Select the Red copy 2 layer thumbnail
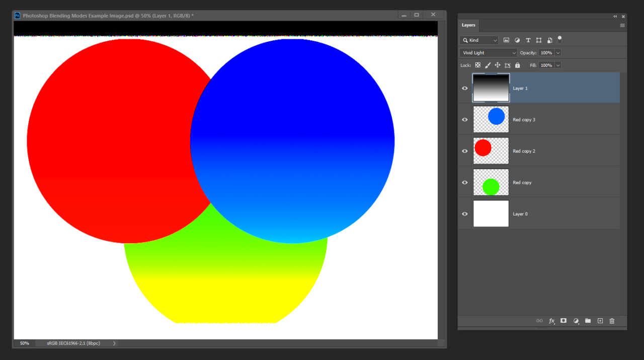644x360 pixels. click(491, 151)
